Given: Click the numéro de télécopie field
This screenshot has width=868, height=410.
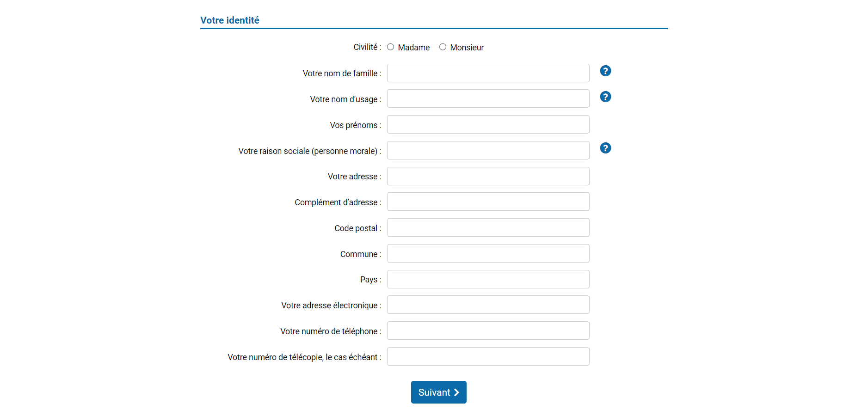Looking at the screenshot, I should 488,356.
